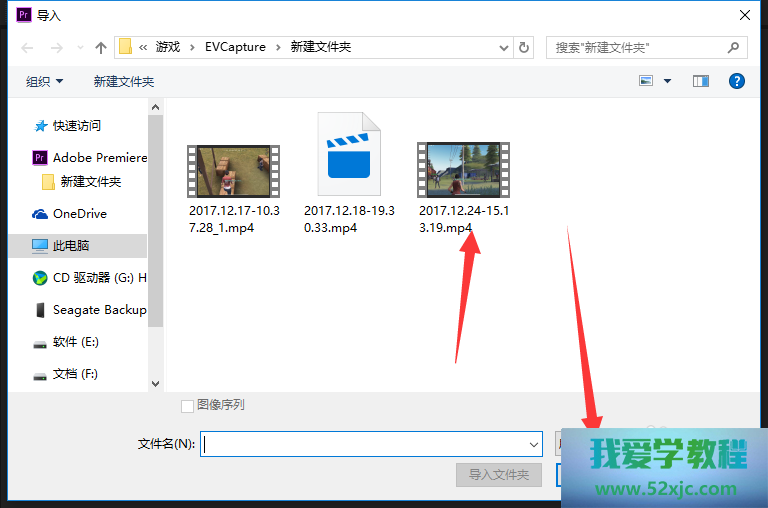
Task: Open the view options dropdown arrow
Action: point(667,81)
